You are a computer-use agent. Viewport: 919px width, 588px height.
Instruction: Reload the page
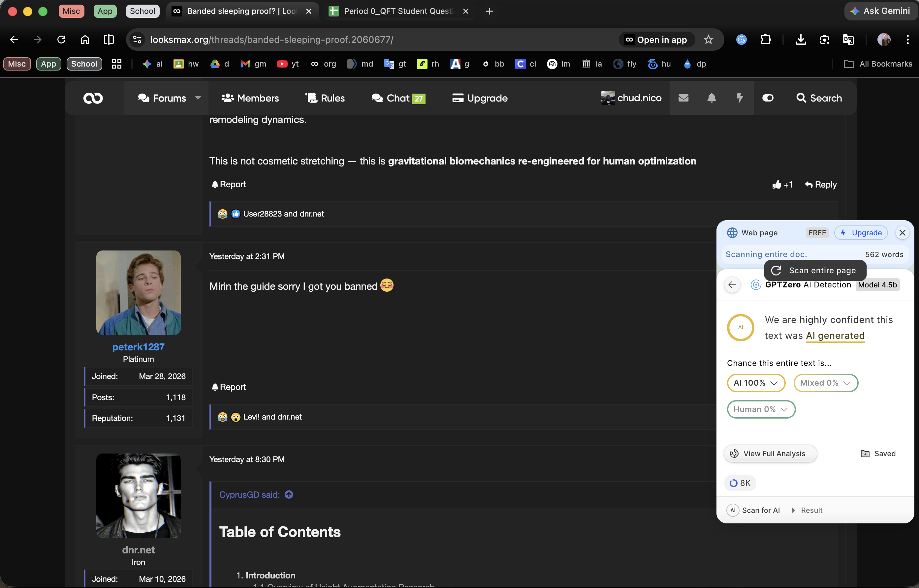click(x=61, y=39)
